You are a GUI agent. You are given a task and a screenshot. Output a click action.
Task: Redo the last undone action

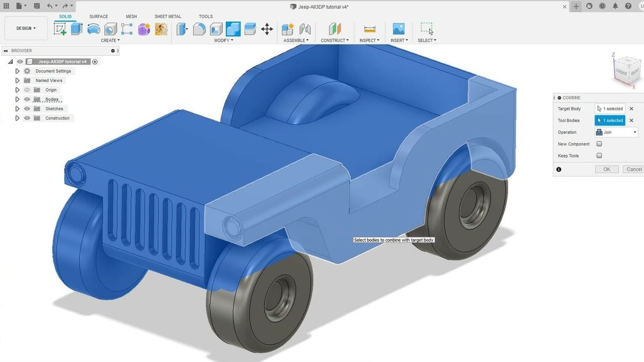point(66,6)
